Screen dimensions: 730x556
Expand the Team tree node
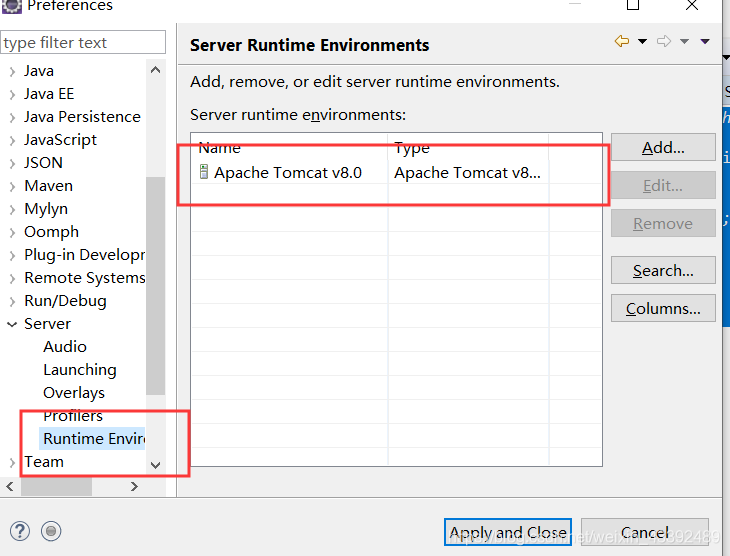click(12, 462)
